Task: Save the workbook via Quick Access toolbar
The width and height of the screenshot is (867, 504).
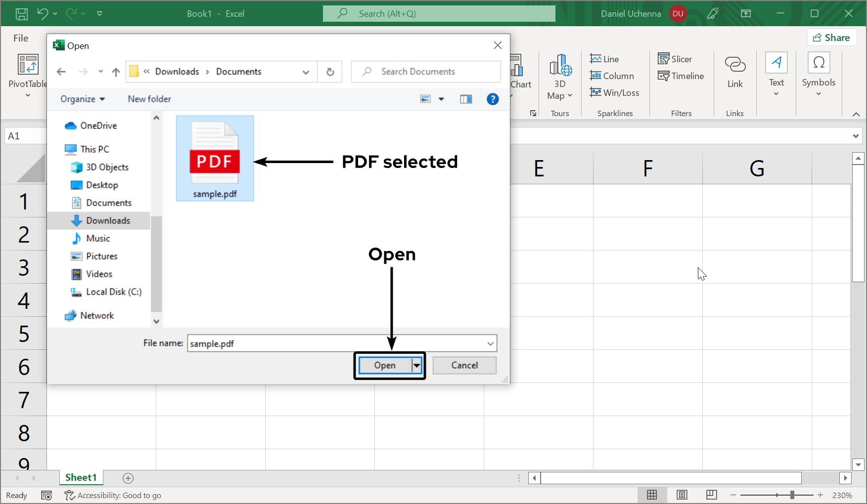Action: 21,13
